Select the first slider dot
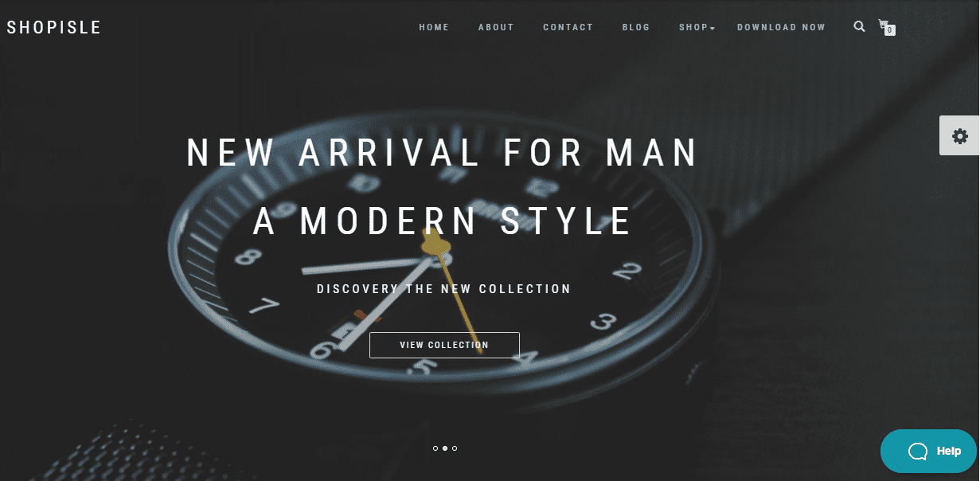Viewport: 980px width, 481px height. pos(435,448)
